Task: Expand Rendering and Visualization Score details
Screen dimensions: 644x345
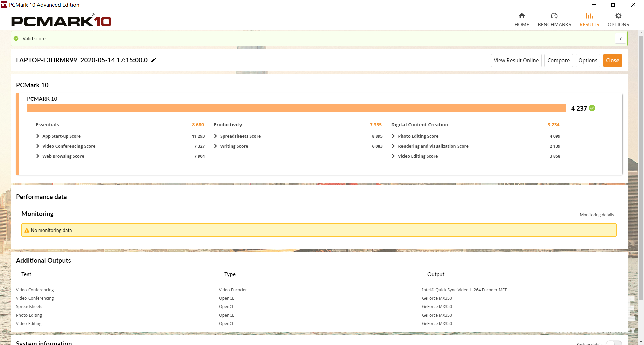Action: 393,146
